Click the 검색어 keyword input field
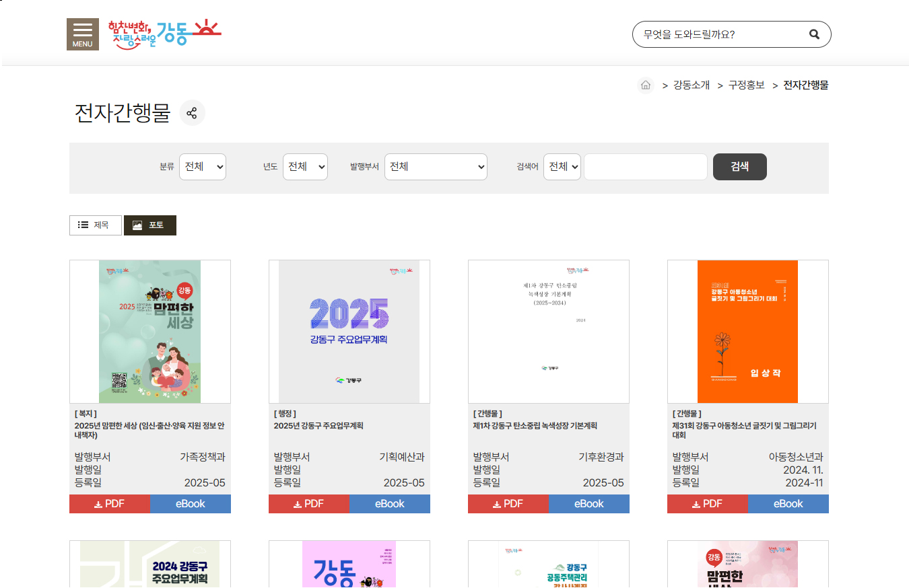This screenshot has width=909, height=588. coord(645,167)
